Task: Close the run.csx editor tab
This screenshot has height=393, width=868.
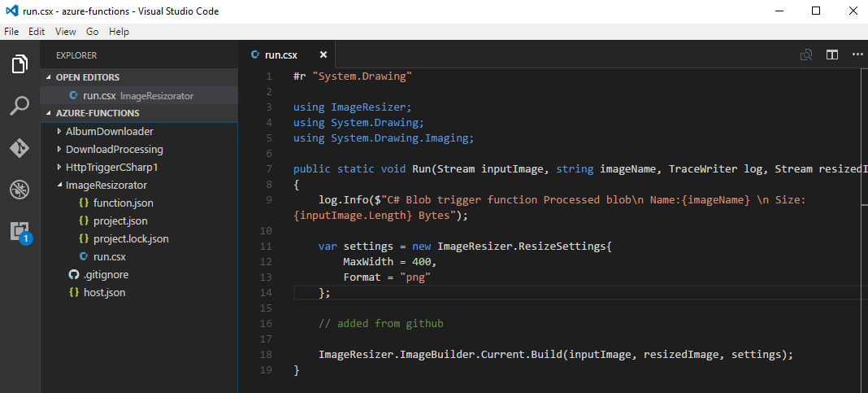Action: point(323,55)
